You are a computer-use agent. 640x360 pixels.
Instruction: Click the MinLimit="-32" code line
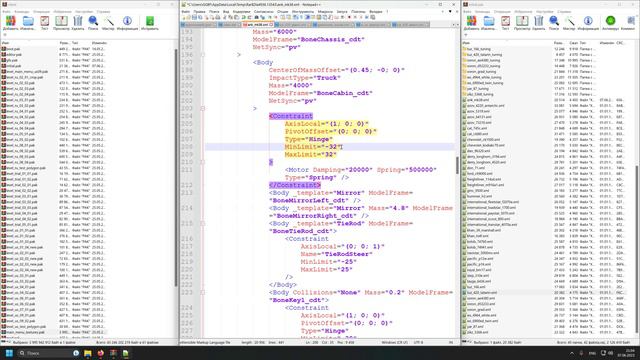[313, 147]
